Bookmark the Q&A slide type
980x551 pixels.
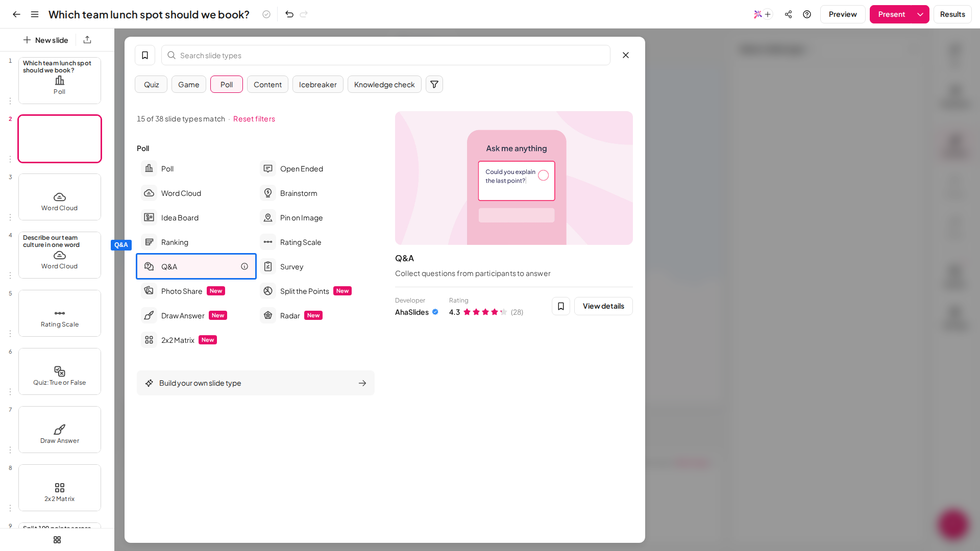(561, 306)
